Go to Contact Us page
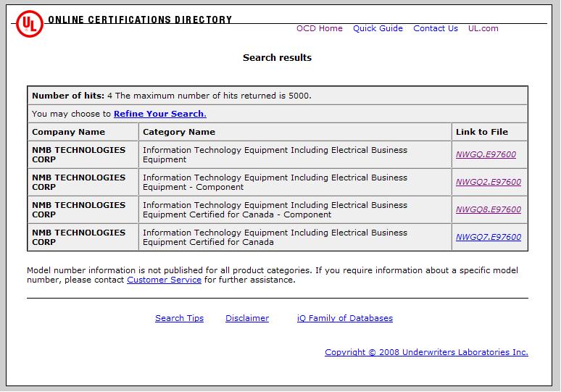This screenshot has width=561, height=392. pyautogui.click(x=436, y=28)
